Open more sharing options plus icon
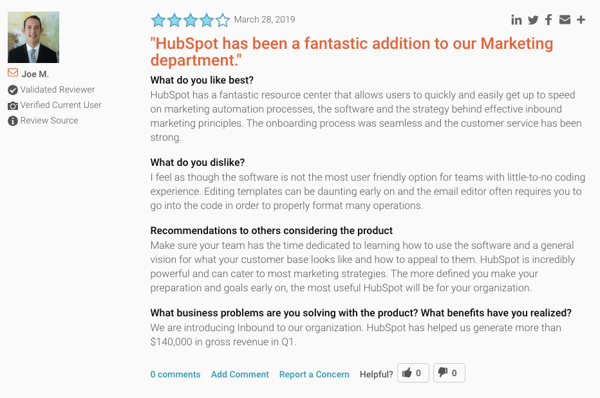The height and width of the screenshot is (398, 600). (581, 20)
